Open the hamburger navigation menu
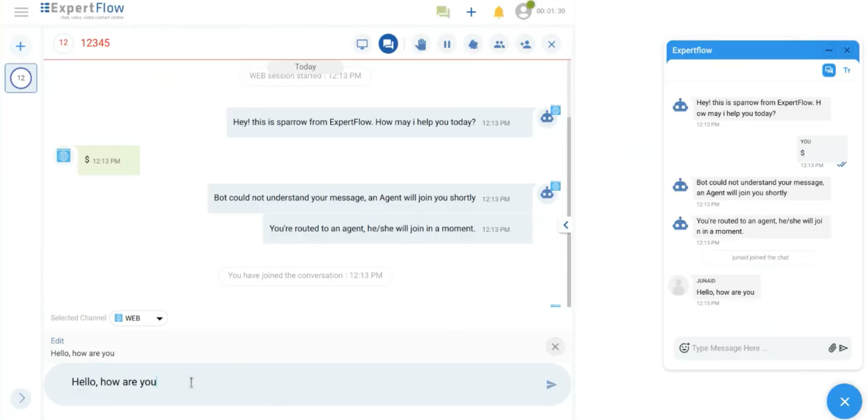868x420 pixels. tap(21, 12)
